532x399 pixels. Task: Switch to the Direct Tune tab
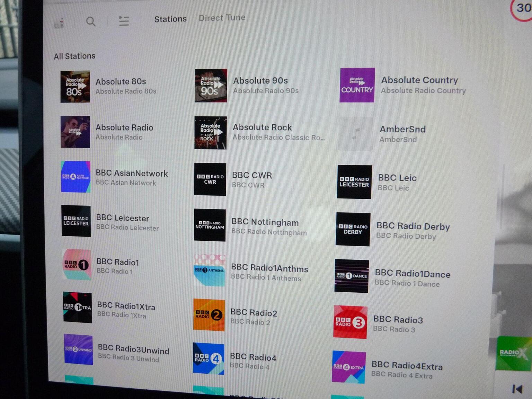tap(222, 18)
